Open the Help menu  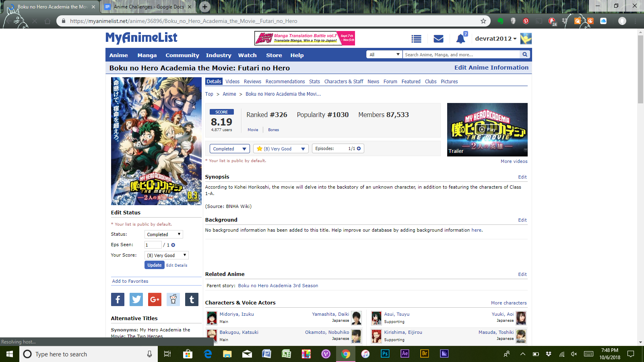pos(297,55)
